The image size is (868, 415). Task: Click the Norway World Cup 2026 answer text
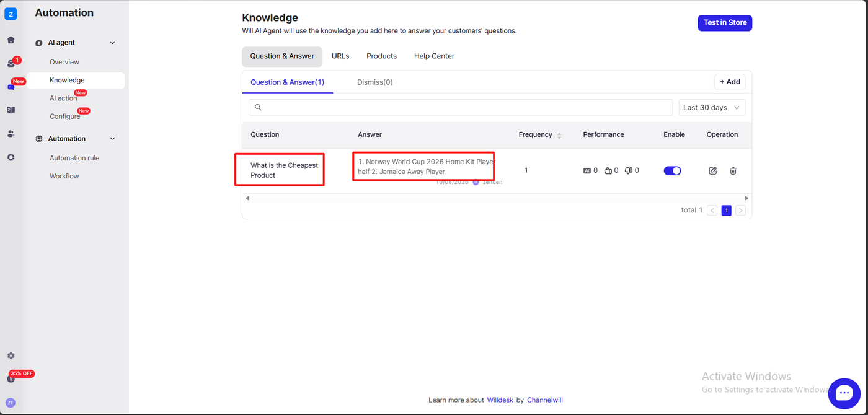click(x=427, y=167)
